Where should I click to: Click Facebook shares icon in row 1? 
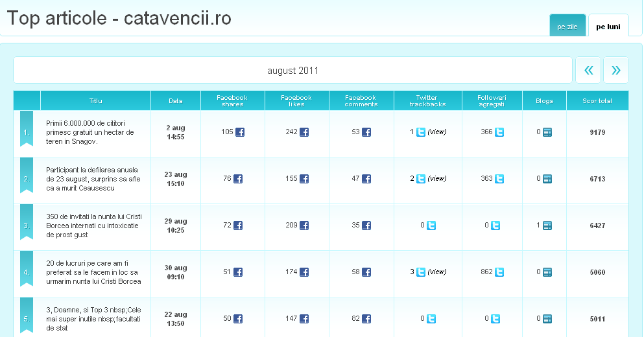tap(239, 132)
